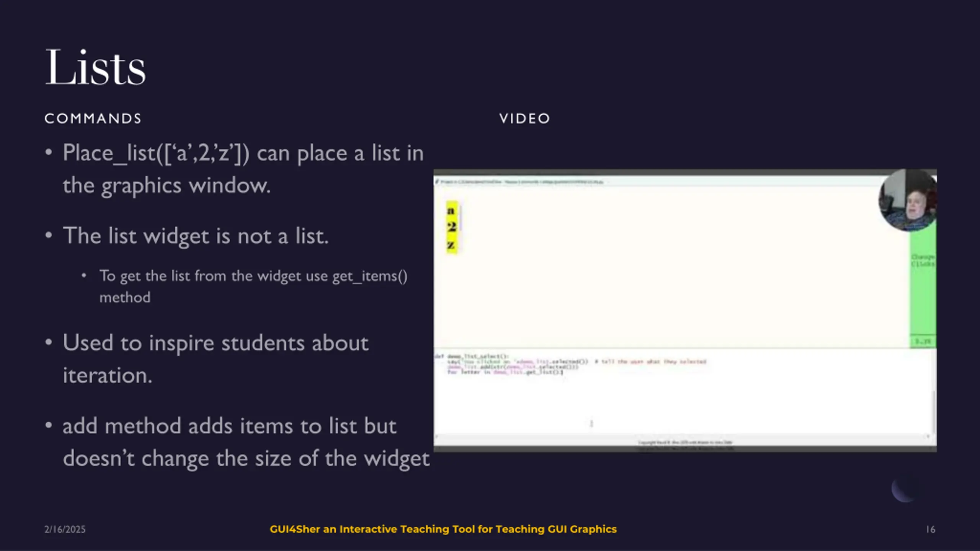
Task: Click numeric box at bottom of green panel
Action: pos(923,341)
